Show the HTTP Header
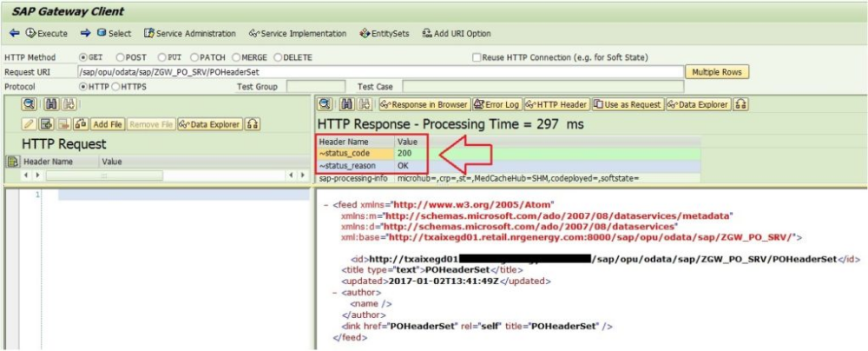 pos(556,104)
